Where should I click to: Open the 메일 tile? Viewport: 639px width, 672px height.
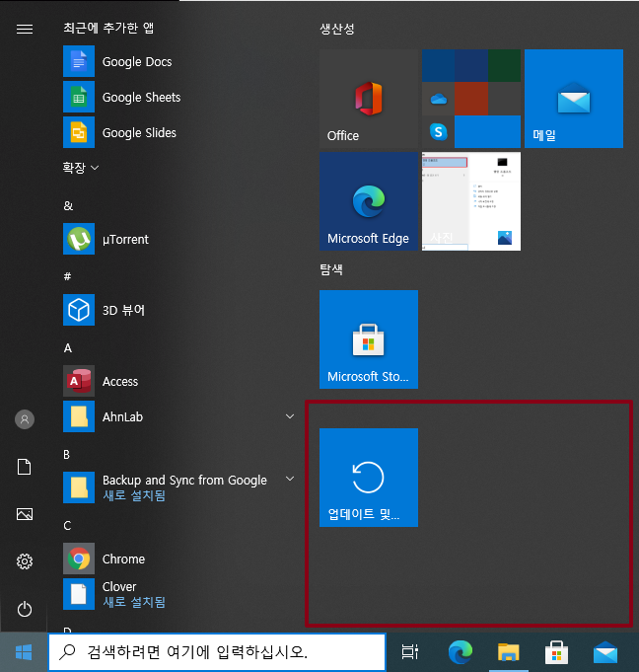pyautogui.click(x=574, y=99)
